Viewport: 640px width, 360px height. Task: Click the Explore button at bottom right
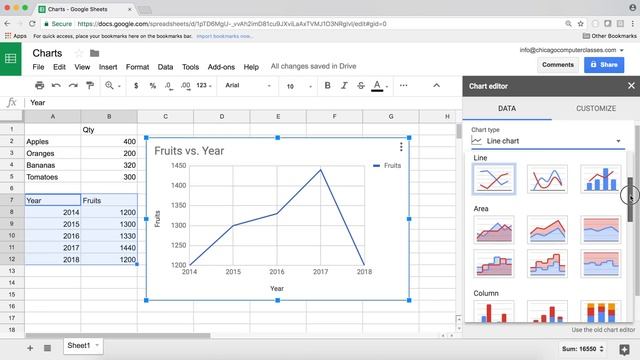[624, 349]
